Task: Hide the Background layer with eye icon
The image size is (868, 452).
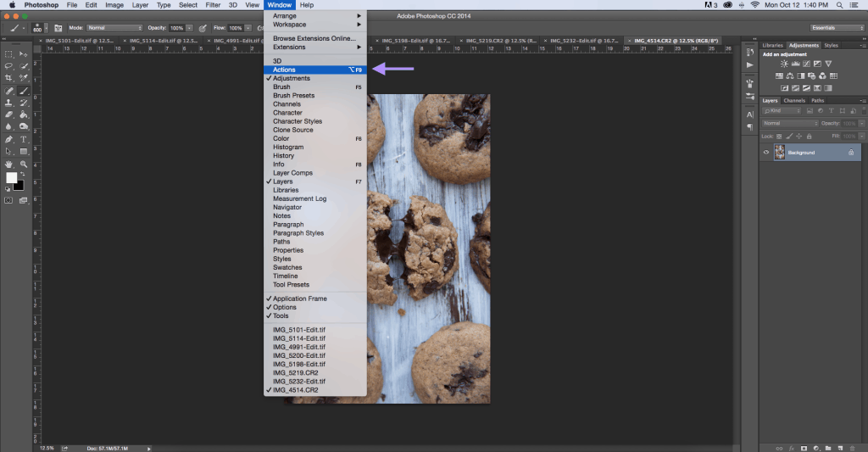Action: [x=766, y=153]
